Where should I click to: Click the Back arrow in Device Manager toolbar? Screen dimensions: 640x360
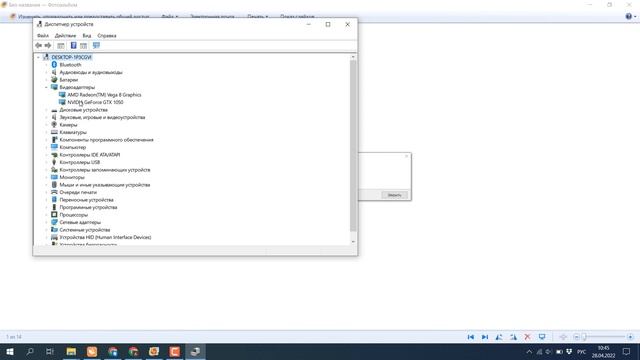tap(39, 45)
